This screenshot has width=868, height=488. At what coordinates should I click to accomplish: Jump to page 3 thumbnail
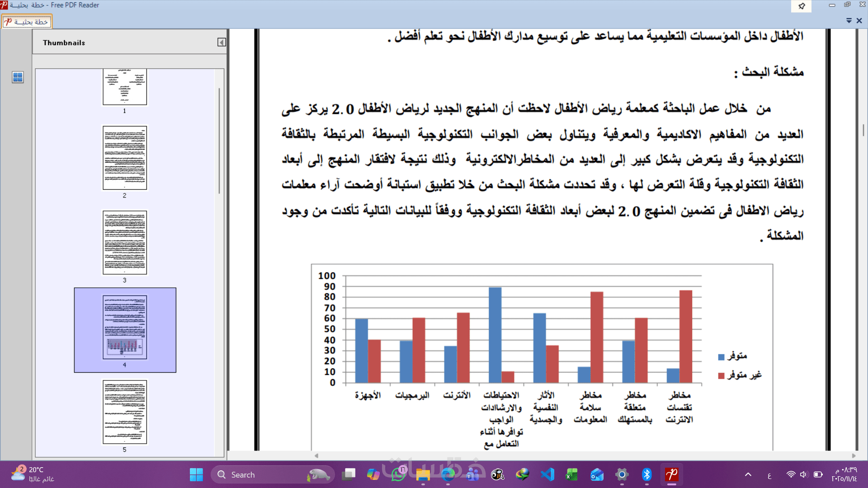tap(125, 243)
